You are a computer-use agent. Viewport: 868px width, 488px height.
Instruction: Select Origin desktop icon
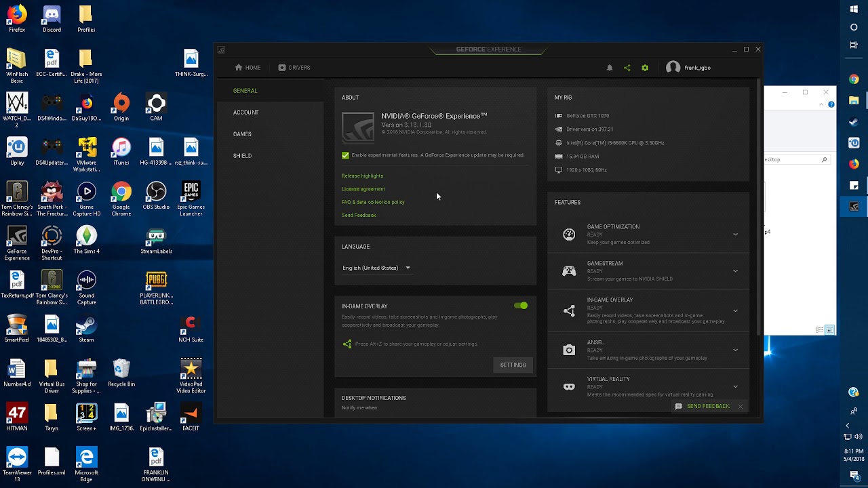[121, 107]
